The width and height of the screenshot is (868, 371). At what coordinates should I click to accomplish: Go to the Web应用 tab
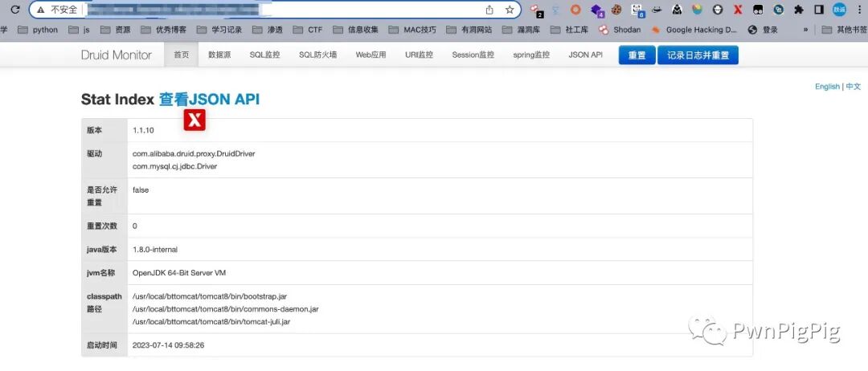point(371,55)
